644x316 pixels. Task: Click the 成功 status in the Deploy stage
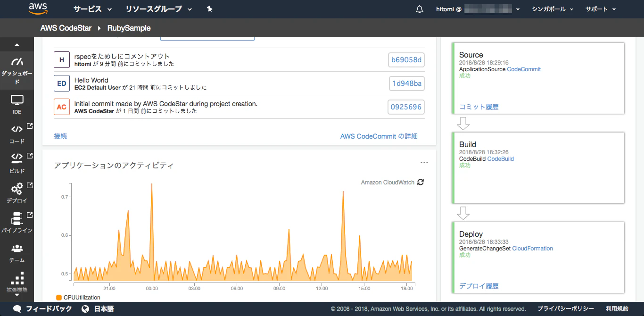pos(465,255)
